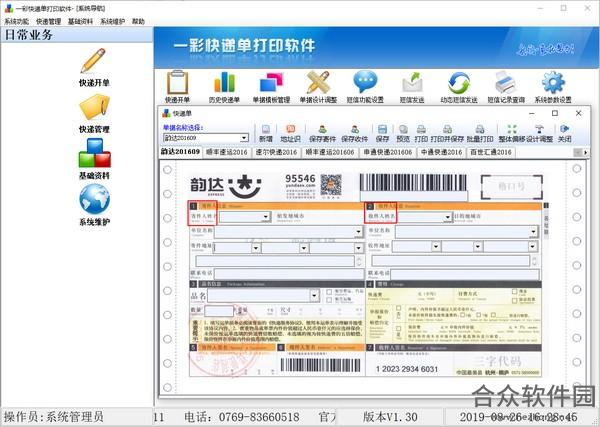Expand first dropdown in 寄件地址 row
Viewport: 600px width, 427px height.
pos(256,248)
